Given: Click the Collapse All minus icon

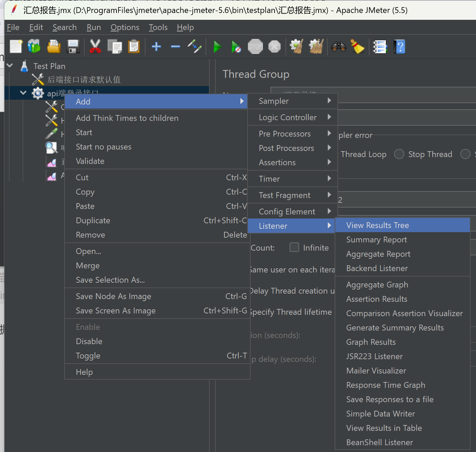Looking at the screenshot, I should [176, 46].
